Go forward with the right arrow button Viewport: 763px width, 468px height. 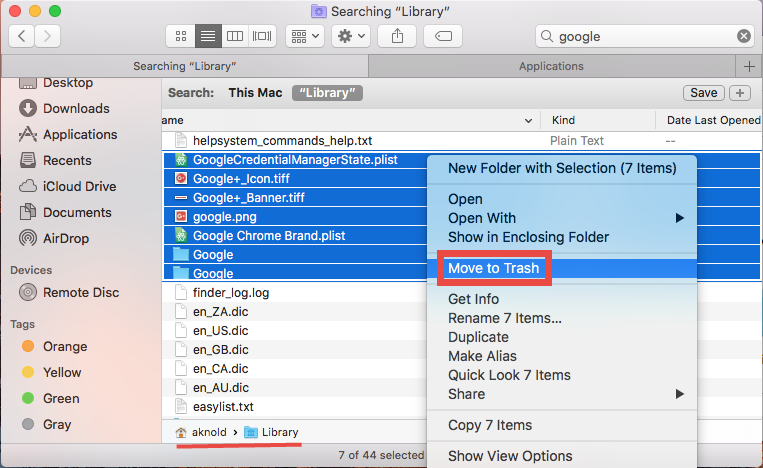click(47, 36)
